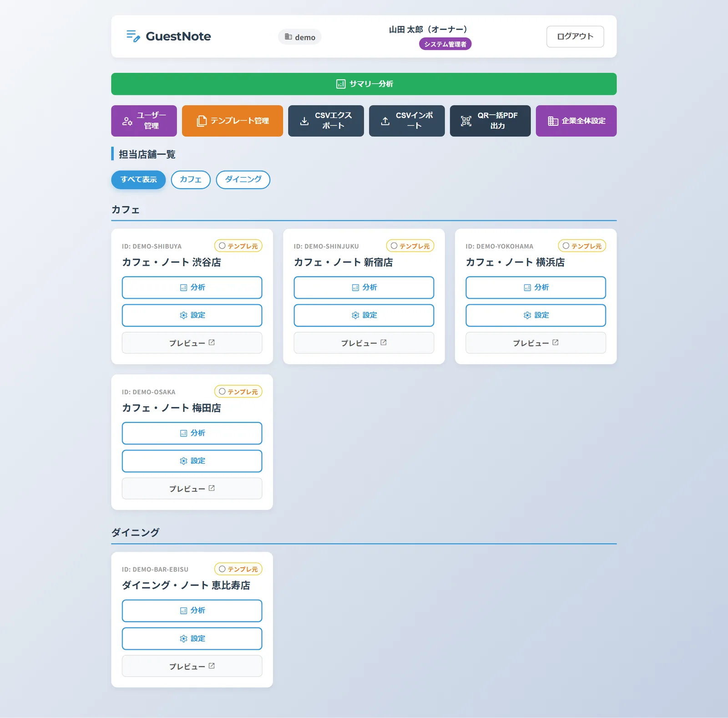Click ID: DEMO-SHIBUYA text
The height and width of the screenshot is (718, 728).
coord(152,246)
